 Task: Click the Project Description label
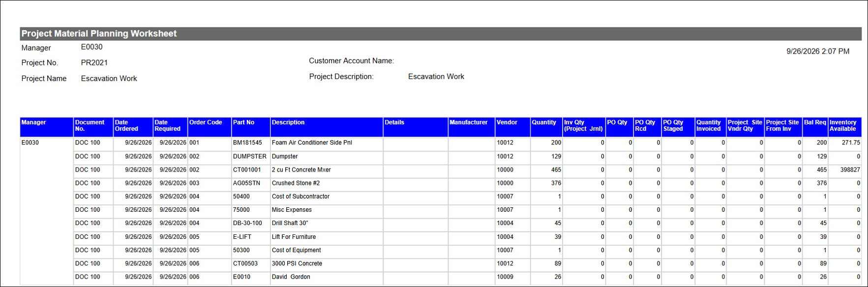341,77
